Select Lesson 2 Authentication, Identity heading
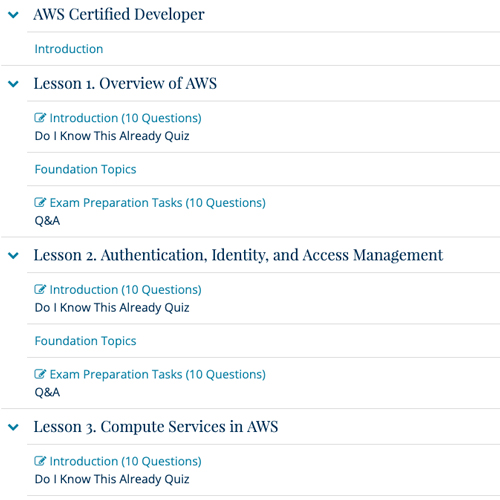This screenshot has width=500, height=500. (239, 255)
